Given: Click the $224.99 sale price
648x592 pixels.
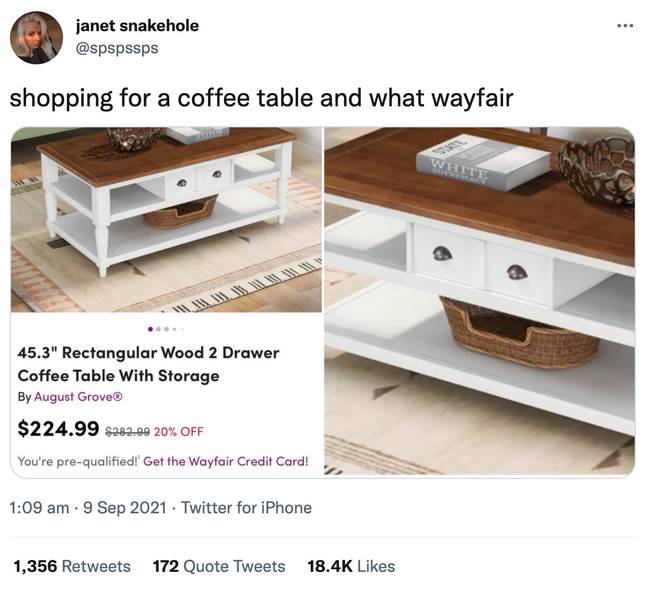Looking at the screenshot, I should [x=58, y=428].
